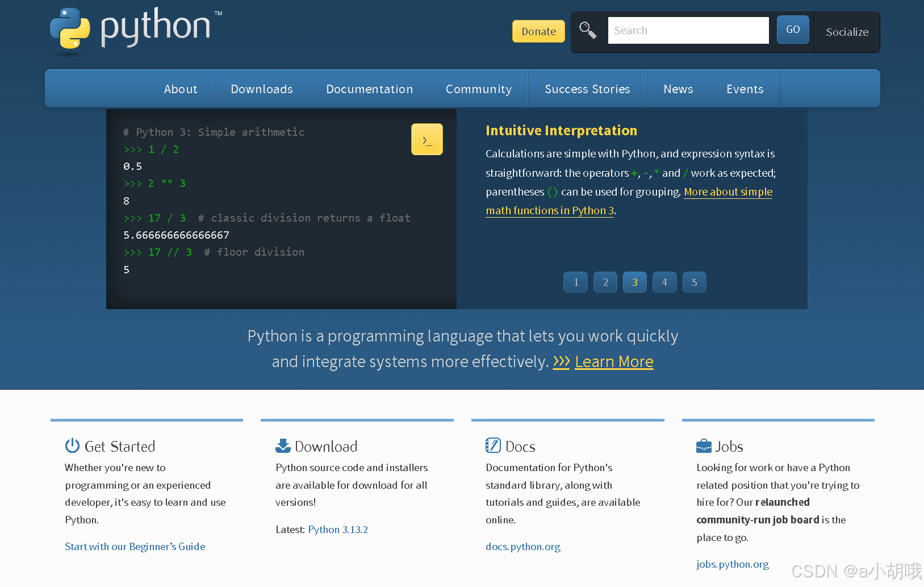The image size is (924, 587).
Task: Focus the Search input field
Action: click(688, 30)
